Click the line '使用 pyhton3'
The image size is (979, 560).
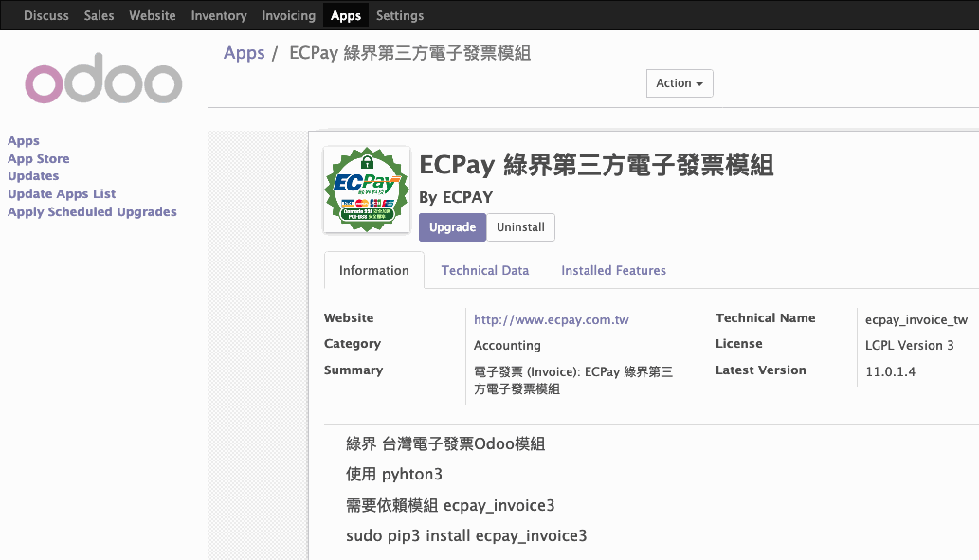click(394, 475)
